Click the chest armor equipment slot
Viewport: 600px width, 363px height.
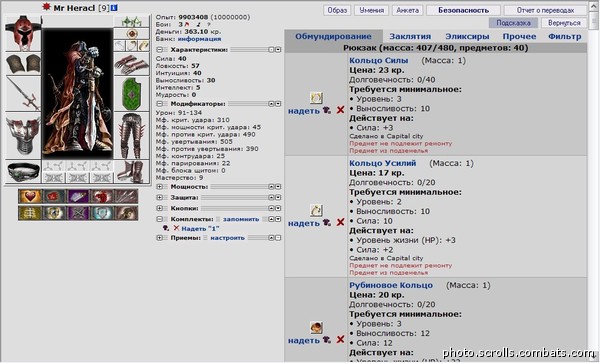coord(23,136)
